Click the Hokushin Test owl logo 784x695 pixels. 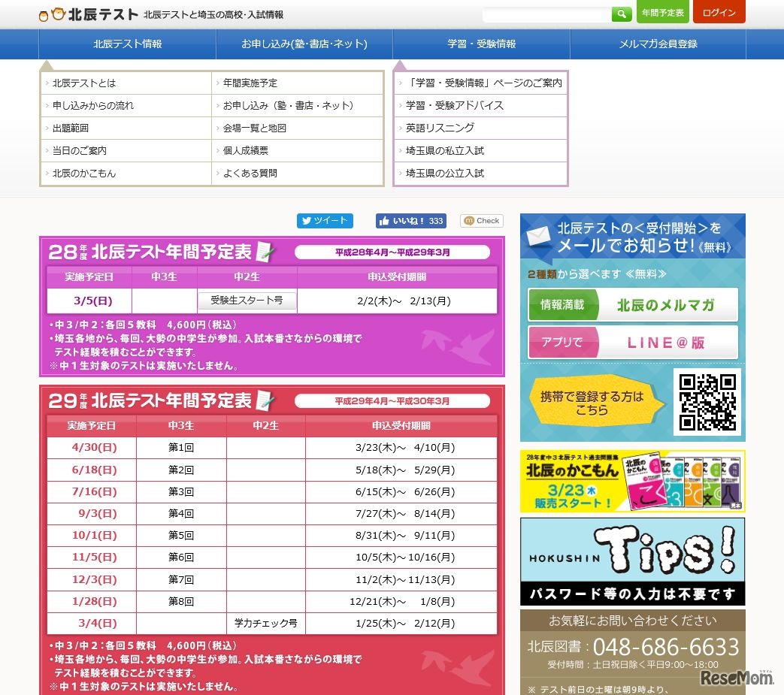88,14
